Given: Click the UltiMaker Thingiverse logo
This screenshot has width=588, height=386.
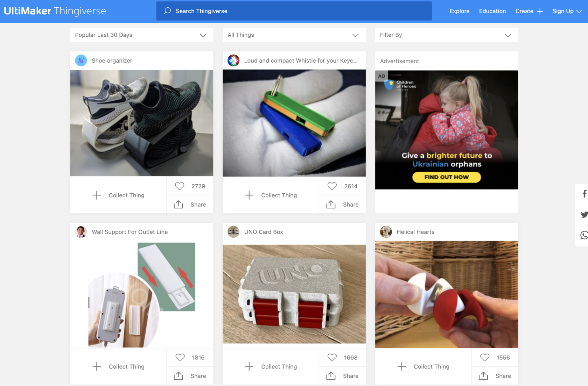Looking at the screenshot, I should [55, 11].
